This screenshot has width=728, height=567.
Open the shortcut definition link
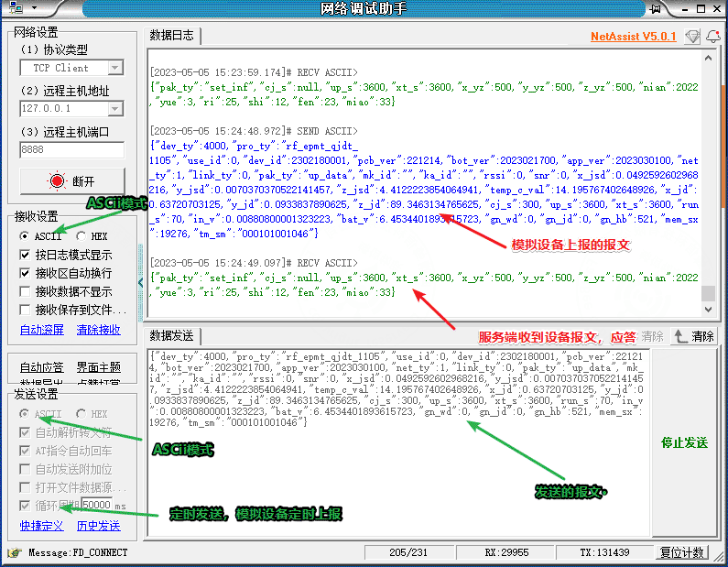click(42, 526)
